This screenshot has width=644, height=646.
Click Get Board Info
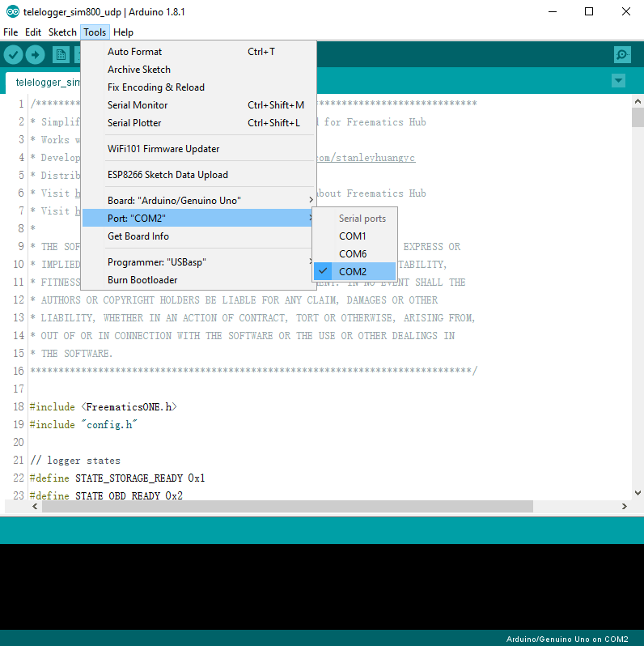(x=197, y=236)
